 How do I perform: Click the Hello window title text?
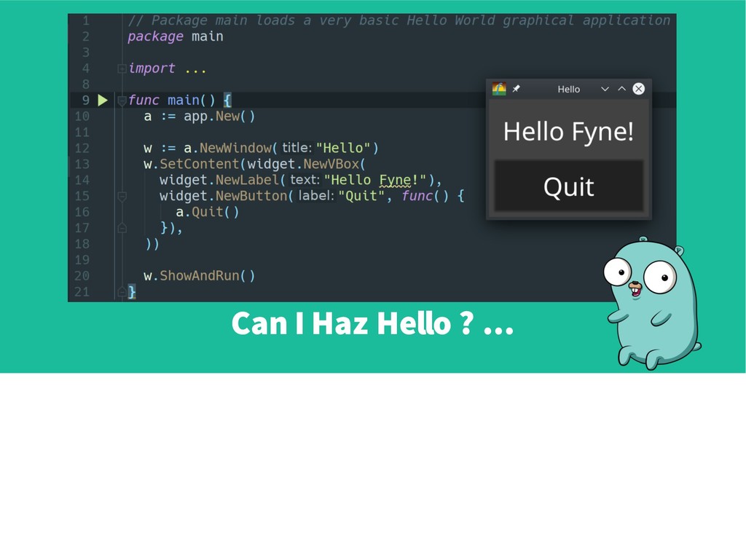568,90
